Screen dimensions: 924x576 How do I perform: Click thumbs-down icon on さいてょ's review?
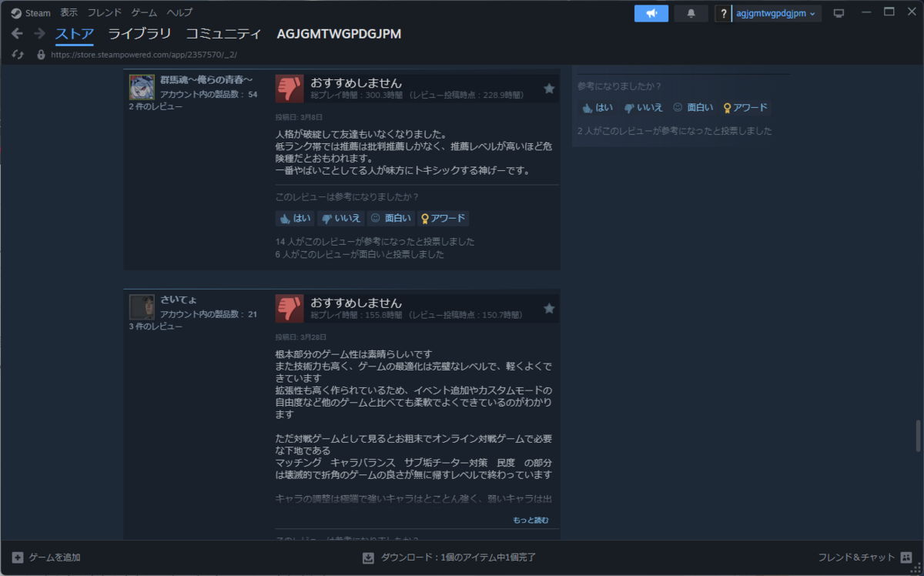(x=290, y=308)
